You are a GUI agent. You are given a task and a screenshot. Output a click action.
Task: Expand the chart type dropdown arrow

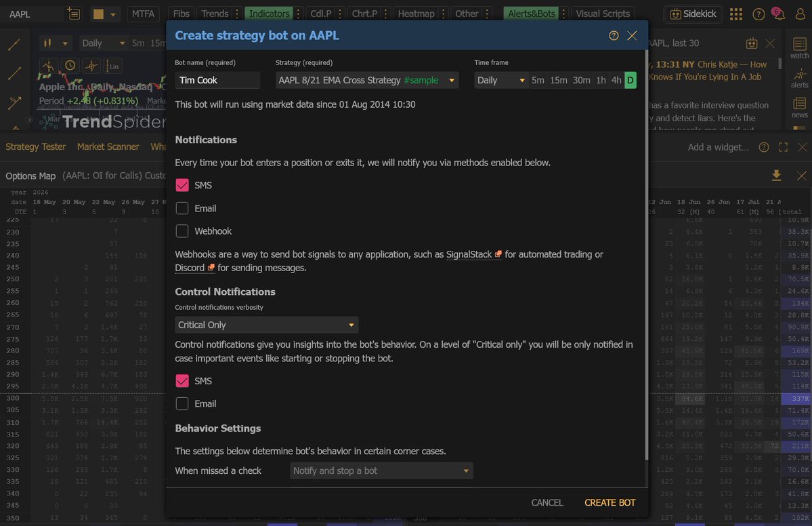65,43
